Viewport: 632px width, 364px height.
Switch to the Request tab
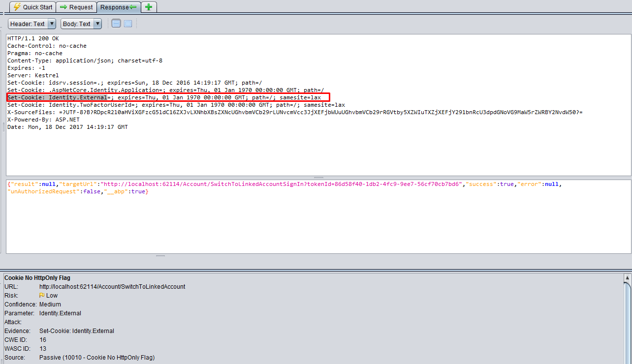(76, 7)
